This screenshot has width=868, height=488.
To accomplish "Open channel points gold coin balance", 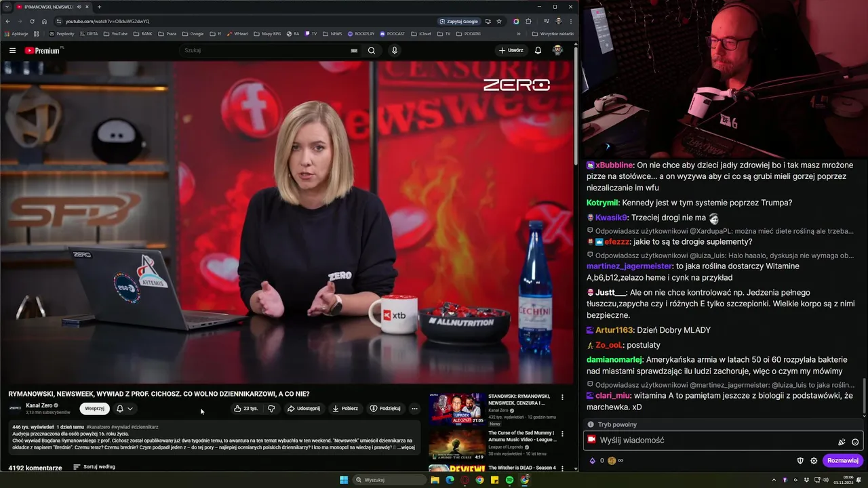I will [612, 461].
